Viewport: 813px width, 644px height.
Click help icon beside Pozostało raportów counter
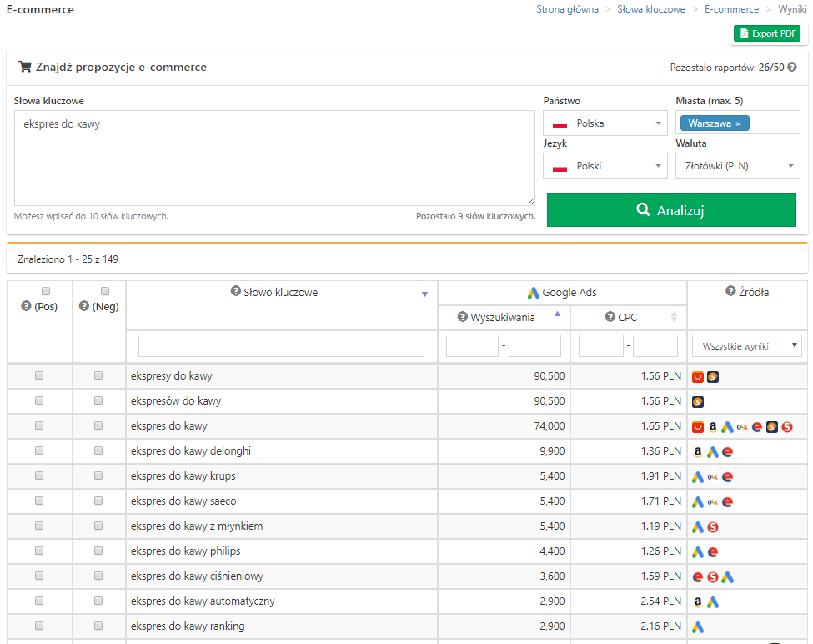click(x=792, y=67)
